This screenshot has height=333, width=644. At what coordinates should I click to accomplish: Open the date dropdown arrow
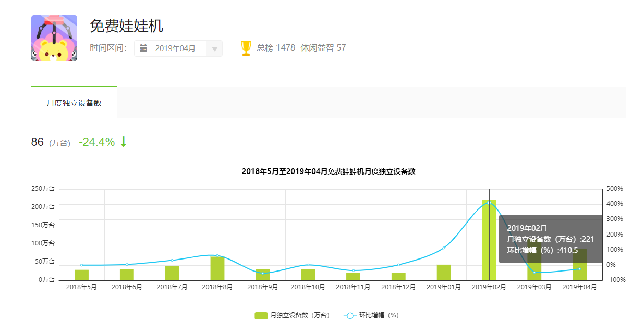coord(214,48)
